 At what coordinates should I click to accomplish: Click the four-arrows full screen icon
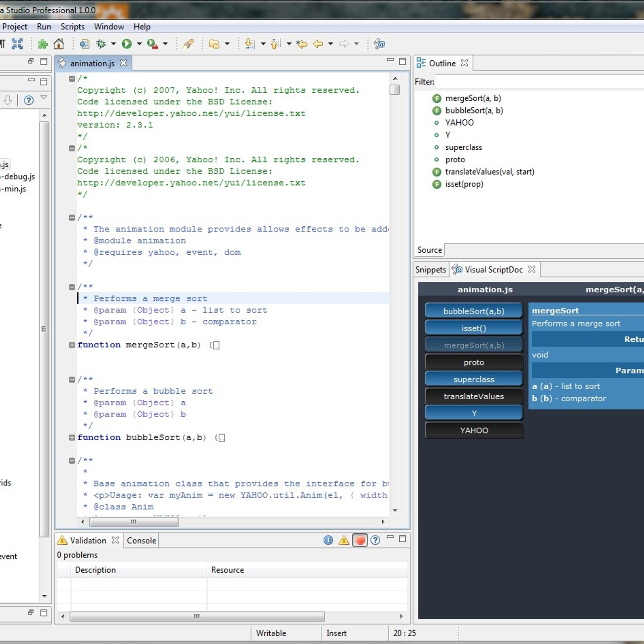point(17,43)
